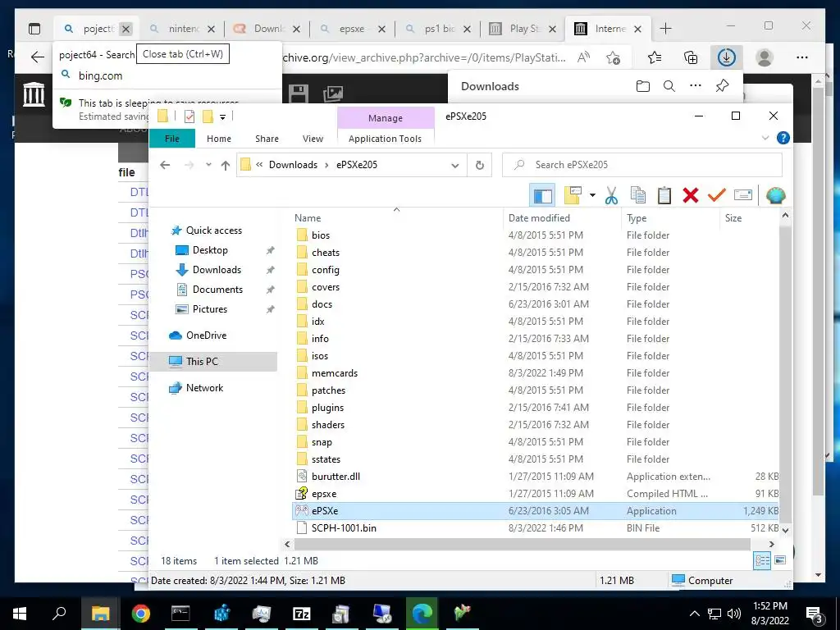This screenshot has width=840, height=630.
Task: Go back in File Explorer
Action: pyautogui.click(x=165, y=165)
